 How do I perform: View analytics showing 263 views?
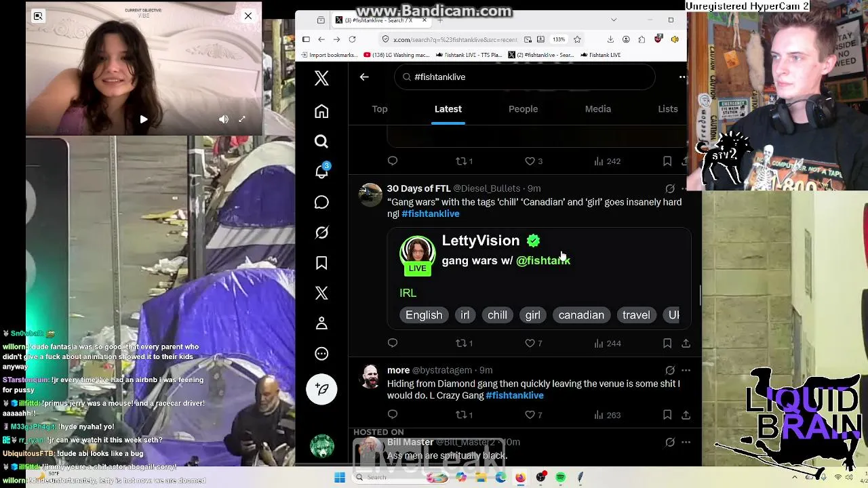[x=607, y=415]
